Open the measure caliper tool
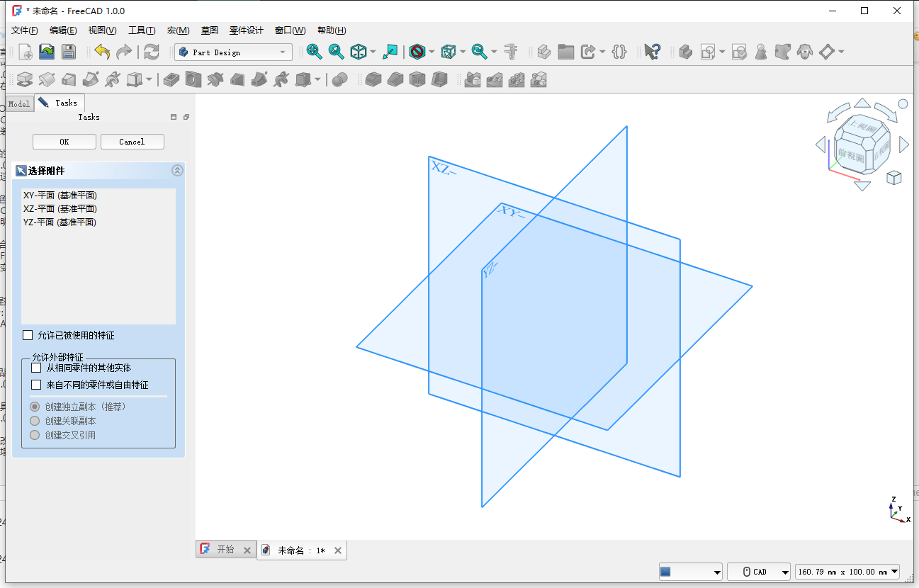Viewport: 919px width, 588px height. [511, 52]
